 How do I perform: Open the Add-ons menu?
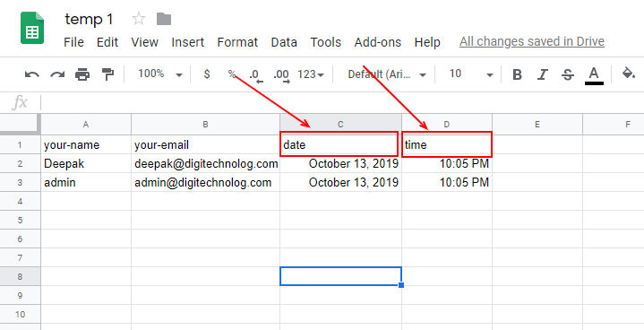[x=378, y=42]
